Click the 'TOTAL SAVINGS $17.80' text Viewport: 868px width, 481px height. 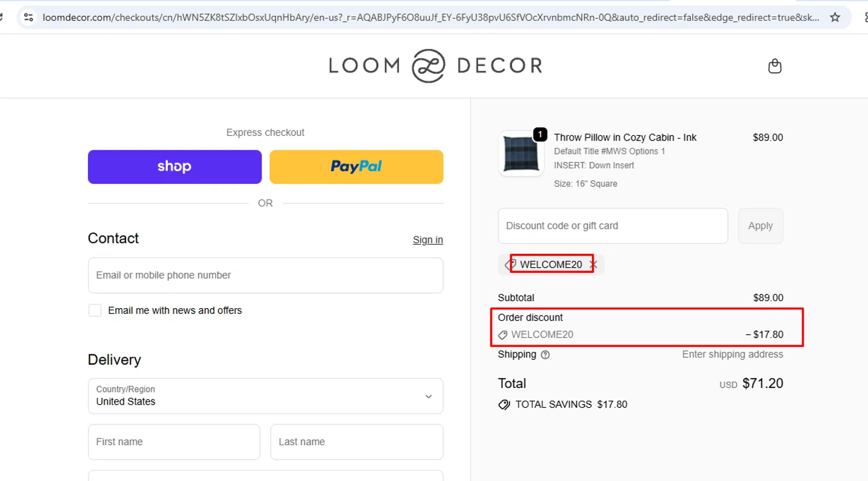[571, 405]
